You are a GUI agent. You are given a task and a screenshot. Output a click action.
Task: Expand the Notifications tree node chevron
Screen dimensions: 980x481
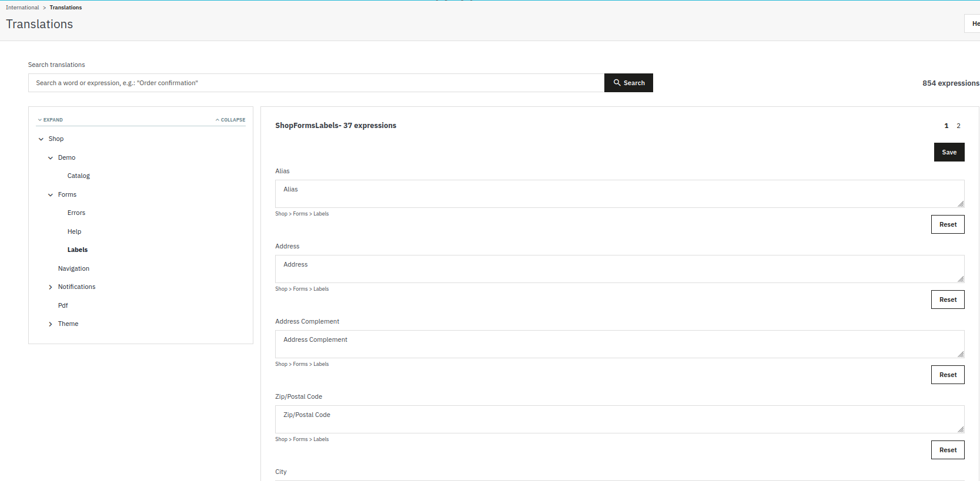(x=51, y=287)
